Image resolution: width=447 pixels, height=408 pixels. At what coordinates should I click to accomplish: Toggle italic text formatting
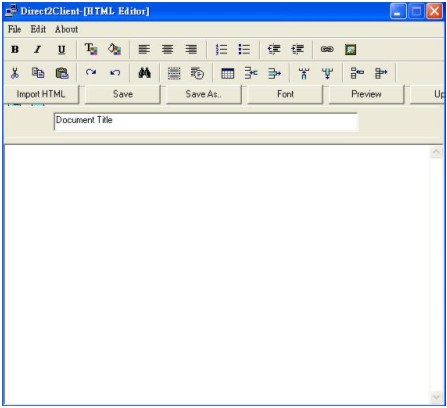38,50
